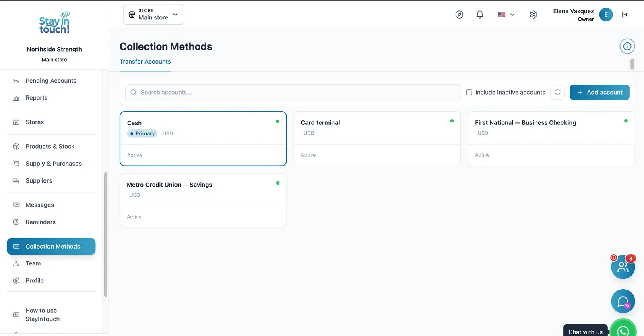
Task: Expand the Main store selector
Action: [x=153, y=15]
